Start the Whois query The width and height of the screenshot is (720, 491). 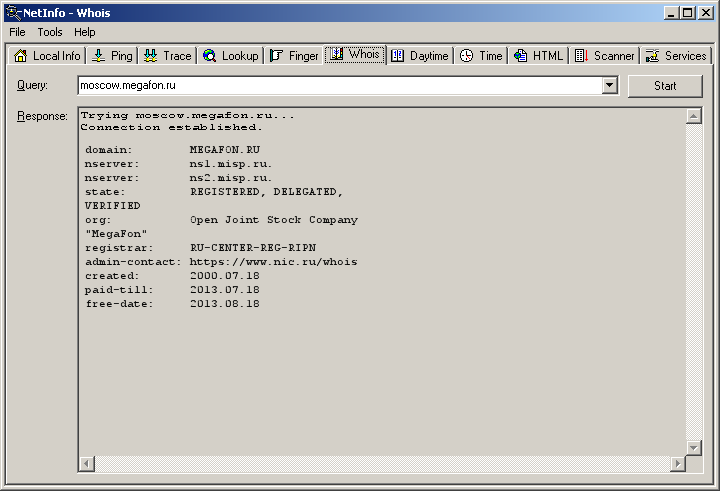[665, 86]
